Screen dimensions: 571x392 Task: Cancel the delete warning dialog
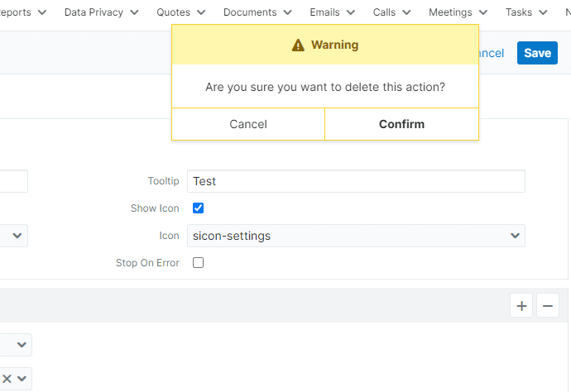pyautogui.click(x=248, y=124)
